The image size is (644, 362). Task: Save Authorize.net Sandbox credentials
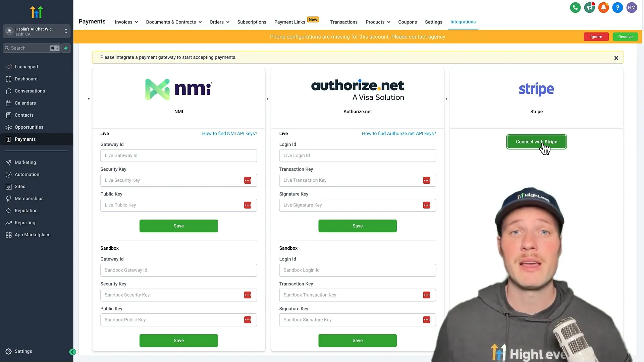tap(357, 341)
